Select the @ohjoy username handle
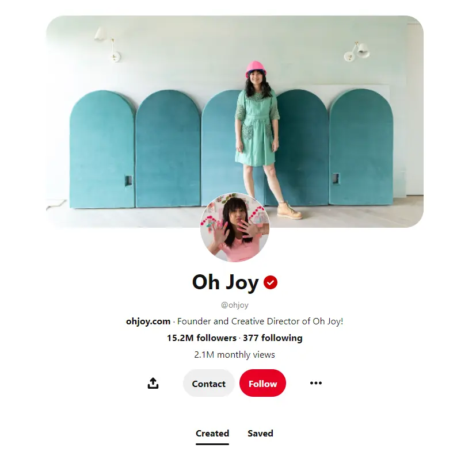This screenshot has height=452, width=476. pyautogui.click(x=235, y=305)
